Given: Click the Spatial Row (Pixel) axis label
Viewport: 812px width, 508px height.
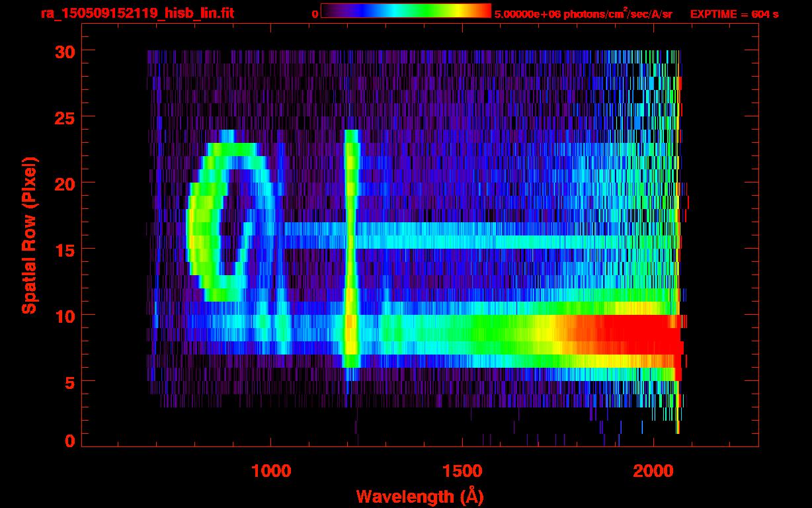Looking at the screenshot, I should click(x=28, y=235).
